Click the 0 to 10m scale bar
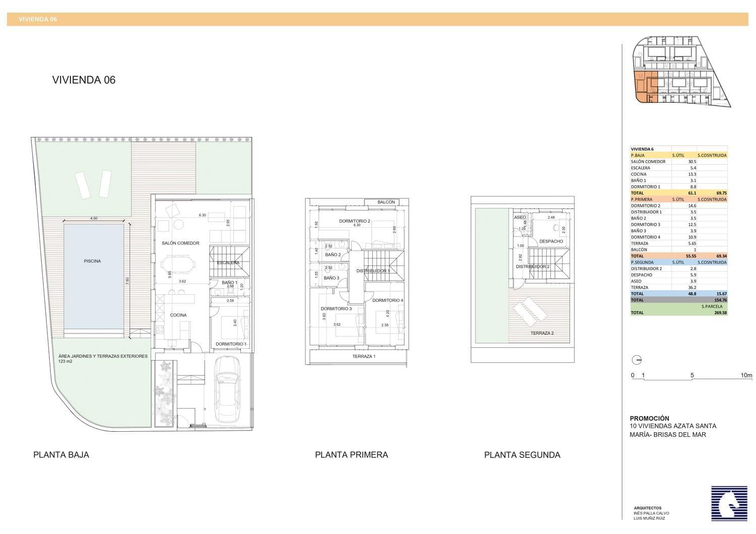This screenshot has height=534, width=756. 691,376
